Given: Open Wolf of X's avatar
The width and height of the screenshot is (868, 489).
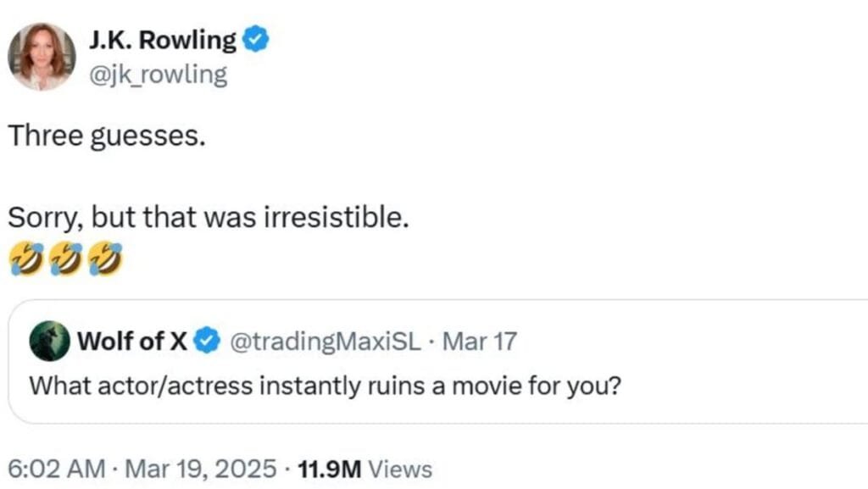Looking at the screenshot, I should pos(49,342).
